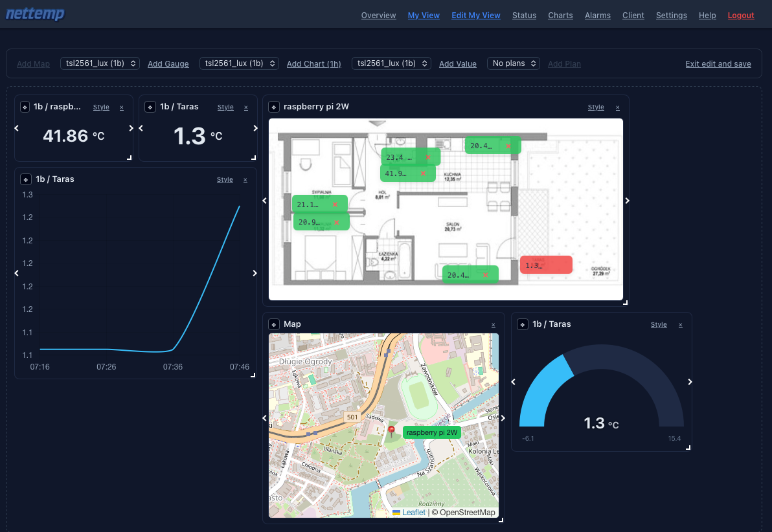Viewport: 772px width, 532px height.
Task: Click the red map pin marker
Action: (391, 431)
